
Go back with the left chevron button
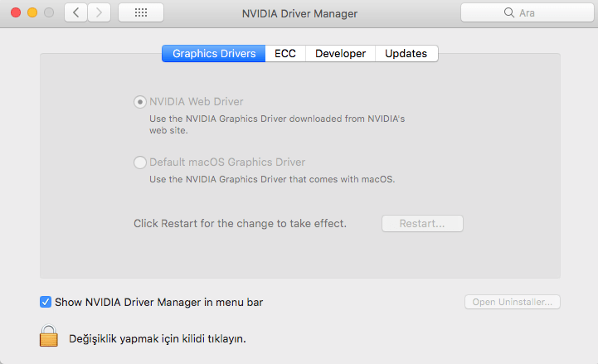pyautogui.click(x=76, y=12)
